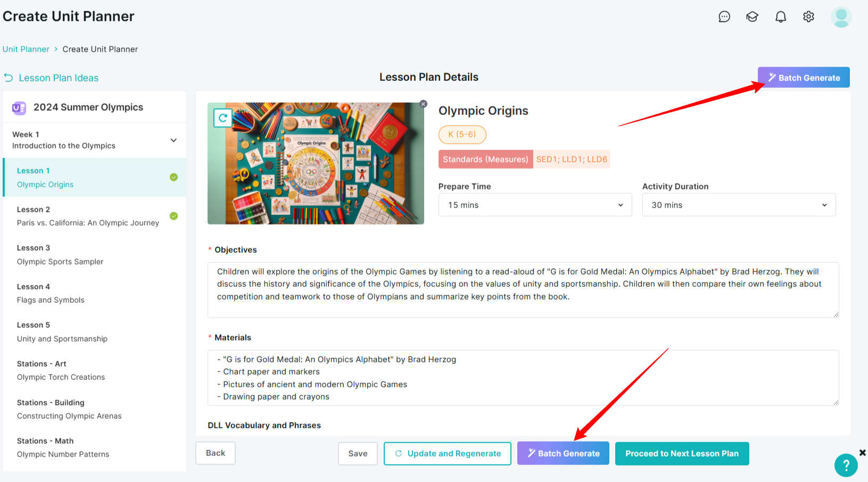Screen dimensions: 868x482
Task: Collapse the Week 1 section chevron
Action: [173, 140]
